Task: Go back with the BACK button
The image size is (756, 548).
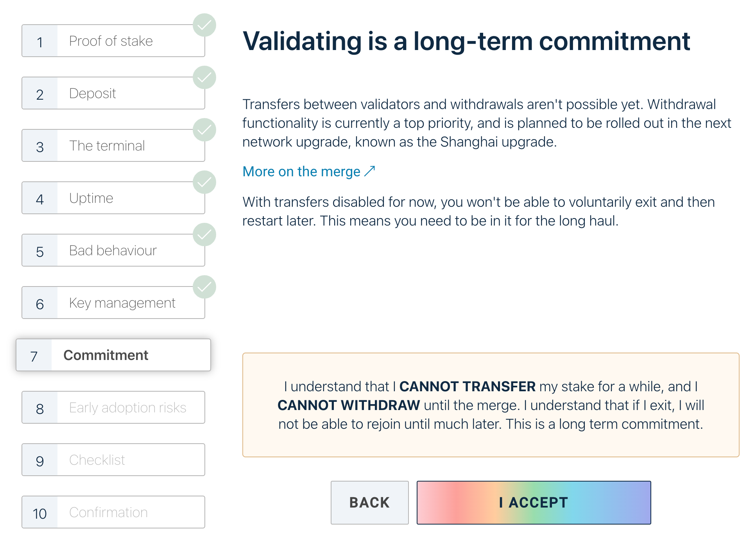Action: pos(369,502)
